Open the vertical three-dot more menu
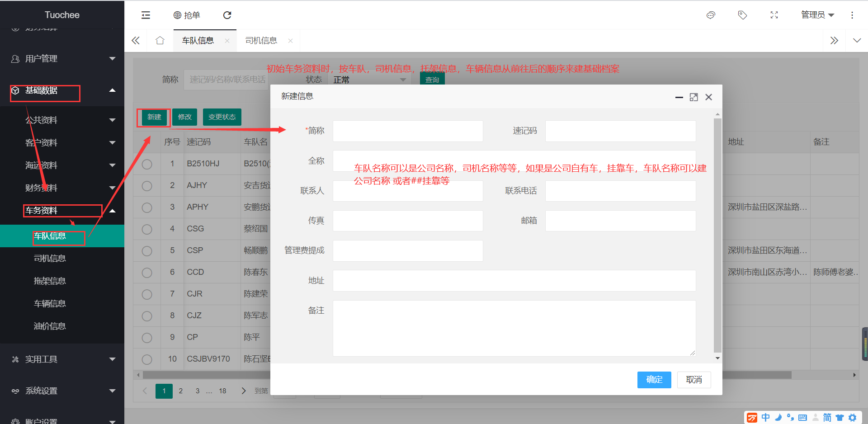 coord(852,15)
